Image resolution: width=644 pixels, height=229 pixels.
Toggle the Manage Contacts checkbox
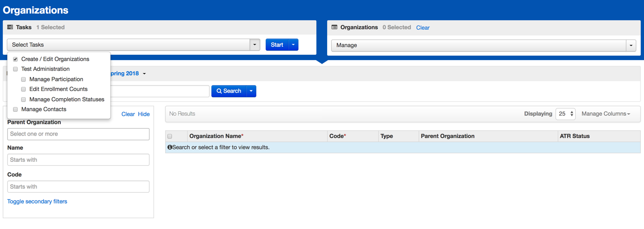[15, 109]
